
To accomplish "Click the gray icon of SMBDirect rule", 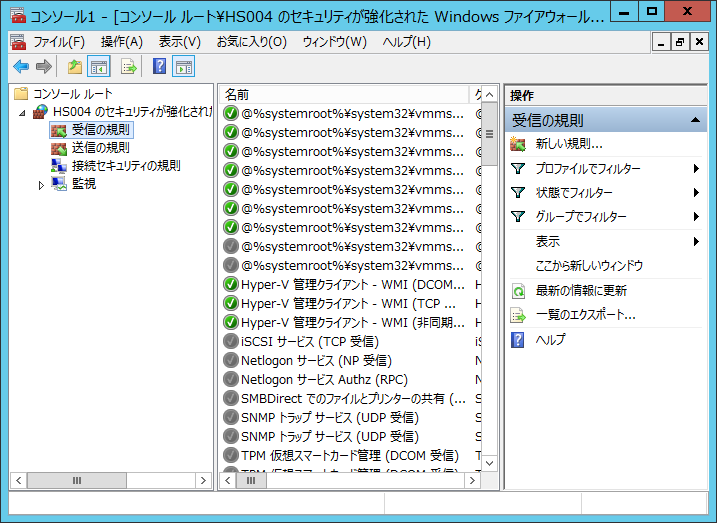I will tap(230, 399).
